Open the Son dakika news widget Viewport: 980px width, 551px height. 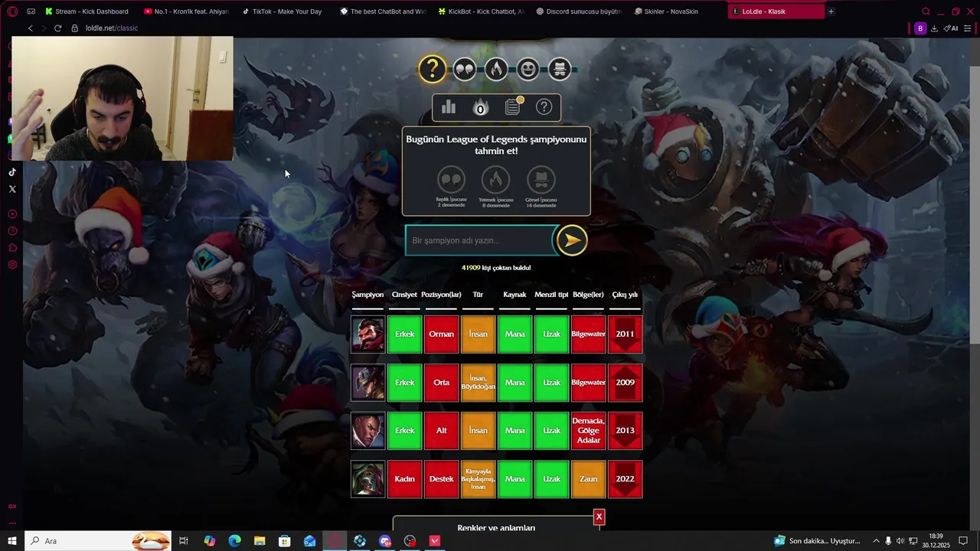tap(818, 541)
